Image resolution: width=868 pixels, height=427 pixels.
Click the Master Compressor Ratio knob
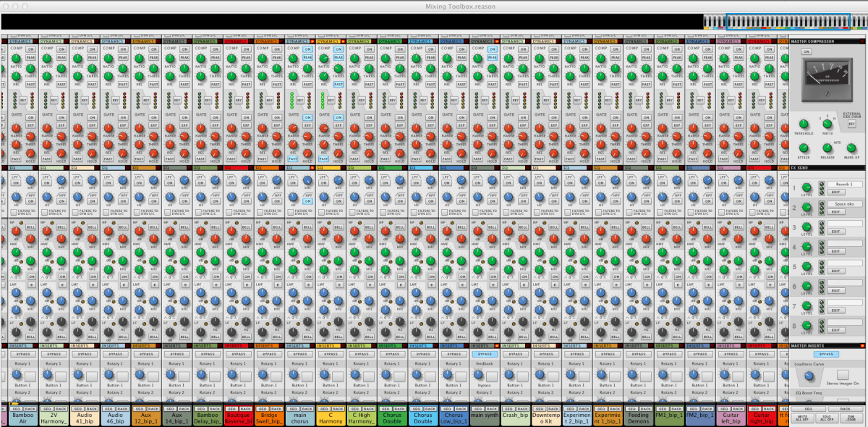tap(827, 123)
